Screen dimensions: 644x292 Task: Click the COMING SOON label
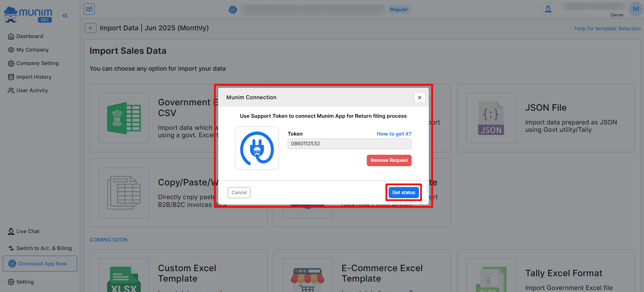coord(108,240)
